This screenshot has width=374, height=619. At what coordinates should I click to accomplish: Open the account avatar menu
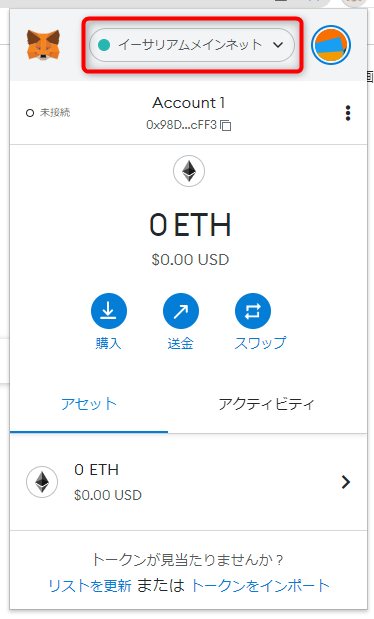click(x=331, y=45)
